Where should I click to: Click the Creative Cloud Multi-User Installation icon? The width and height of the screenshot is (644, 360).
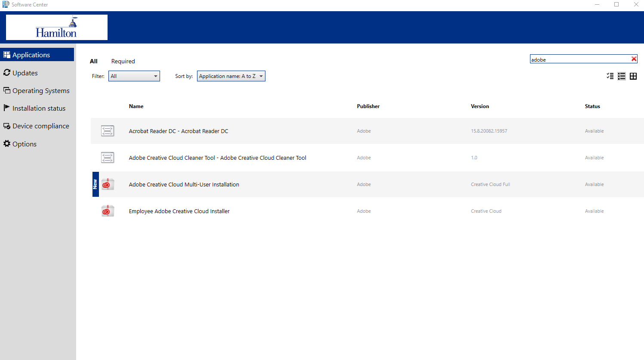point(108,184)
